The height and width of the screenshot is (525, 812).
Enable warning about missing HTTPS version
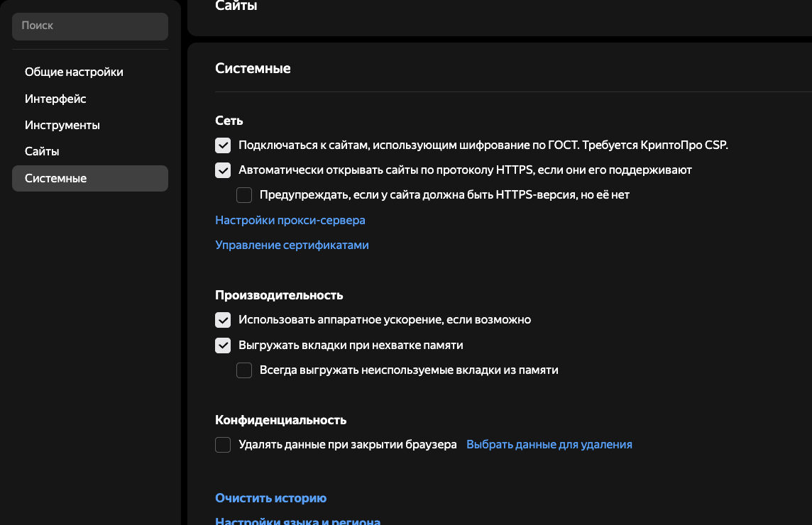pyautogui.click(x=244, y=194)
